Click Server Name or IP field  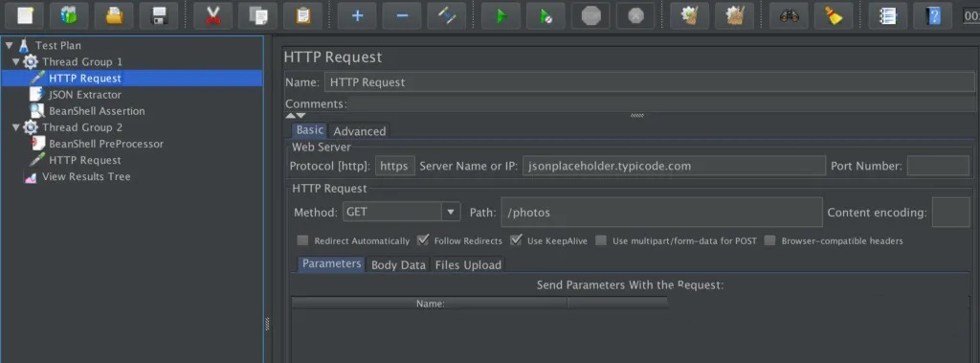point(675,166)
